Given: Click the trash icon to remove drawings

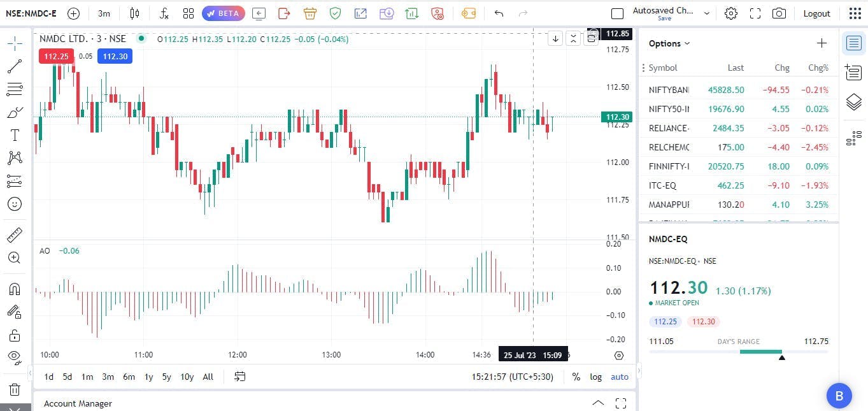Looking at the screenshot, I should 15,389.
